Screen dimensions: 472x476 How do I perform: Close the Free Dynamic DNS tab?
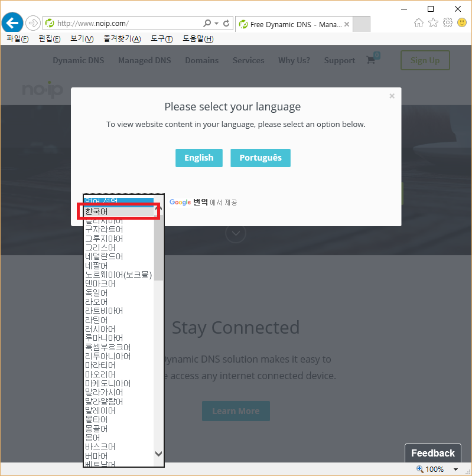[x=346, y=24]
